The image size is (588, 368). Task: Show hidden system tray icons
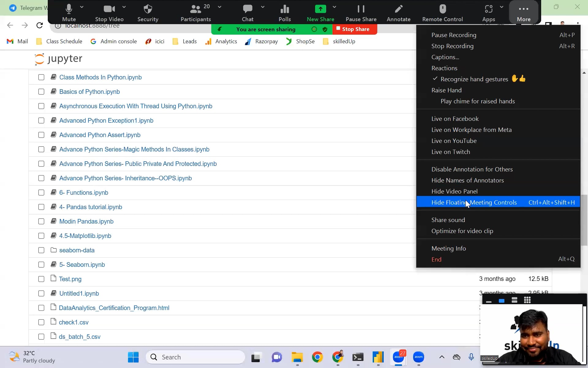(x=442, y=357)
